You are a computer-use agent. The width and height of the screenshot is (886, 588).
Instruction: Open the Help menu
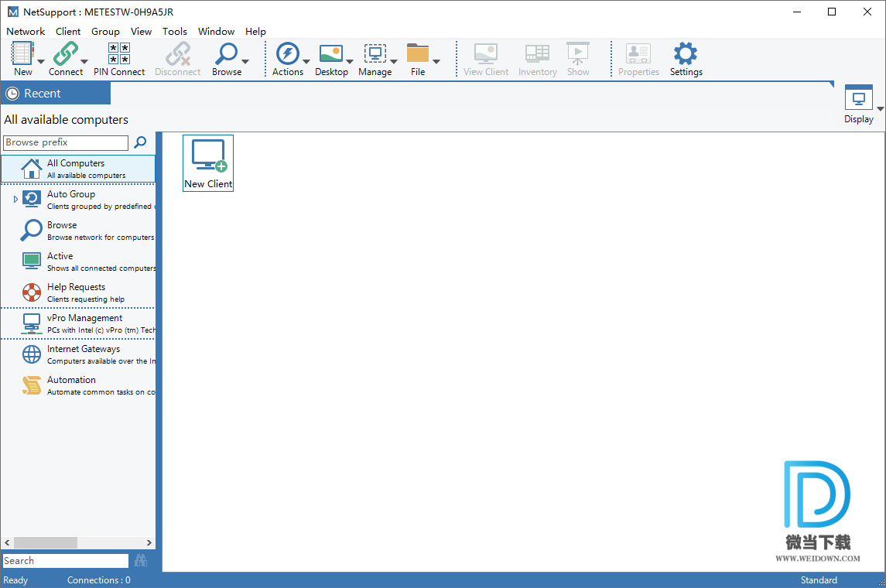(255, 32)
